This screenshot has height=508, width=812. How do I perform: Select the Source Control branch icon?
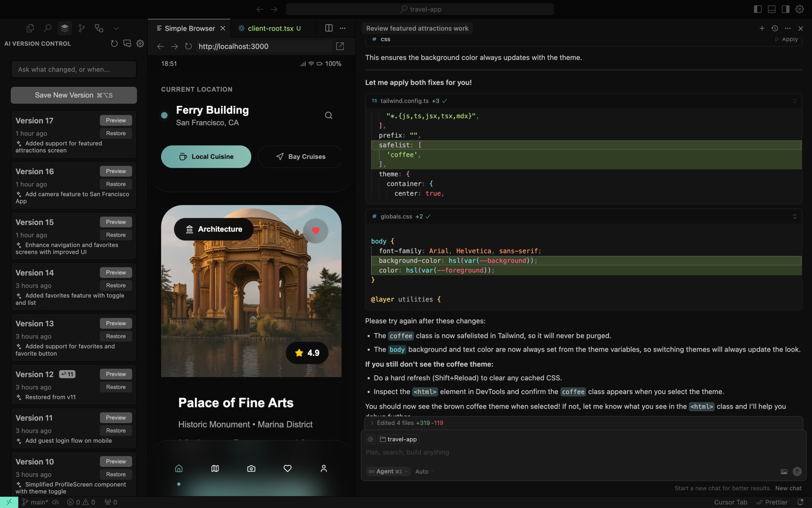click(x=81, y=28)
